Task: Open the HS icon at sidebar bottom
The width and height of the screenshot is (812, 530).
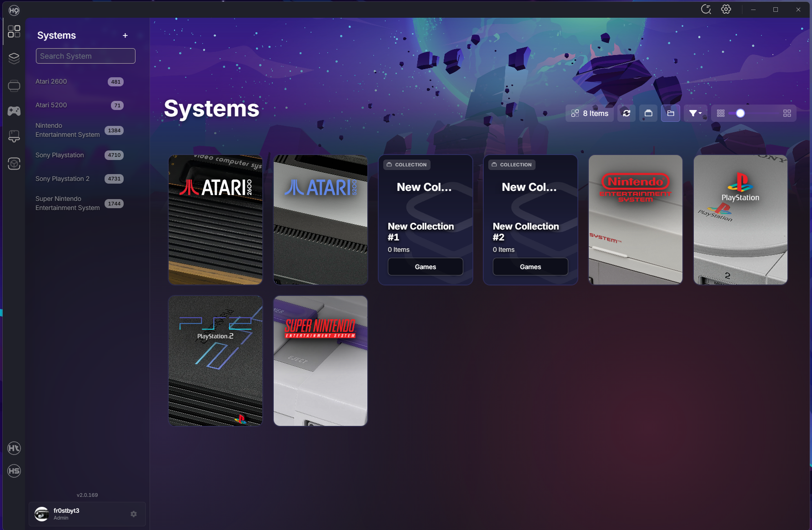Action: [x=14, y=471]
